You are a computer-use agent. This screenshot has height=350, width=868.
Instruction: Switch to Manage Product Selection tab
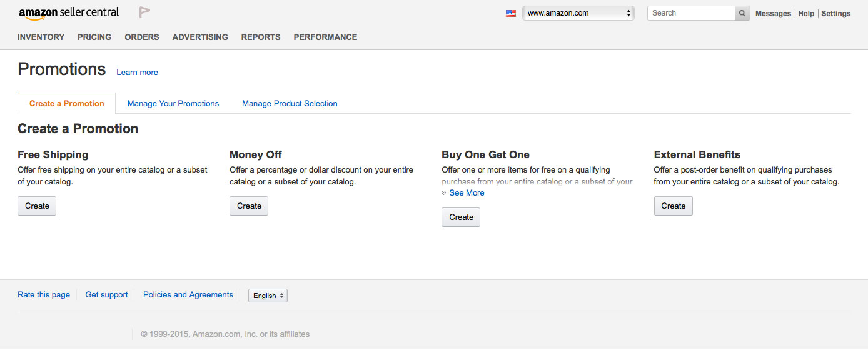[290, 103]
